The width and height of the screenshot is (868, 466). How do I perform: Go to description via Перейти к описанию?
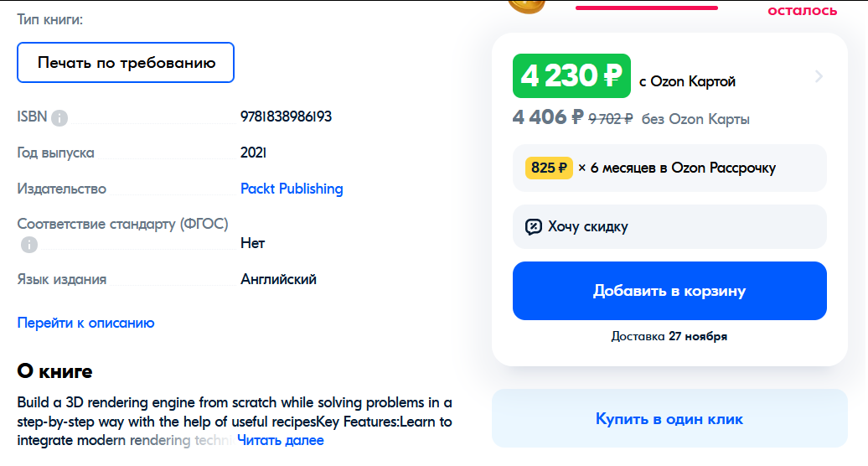pyautogui.click(x=85, y=323)
